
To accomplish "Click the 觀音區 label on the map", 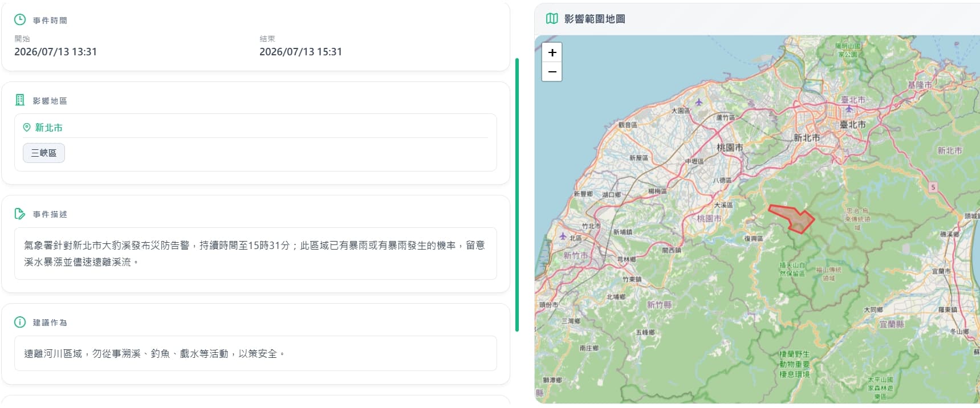I will [x=628, y=124].
